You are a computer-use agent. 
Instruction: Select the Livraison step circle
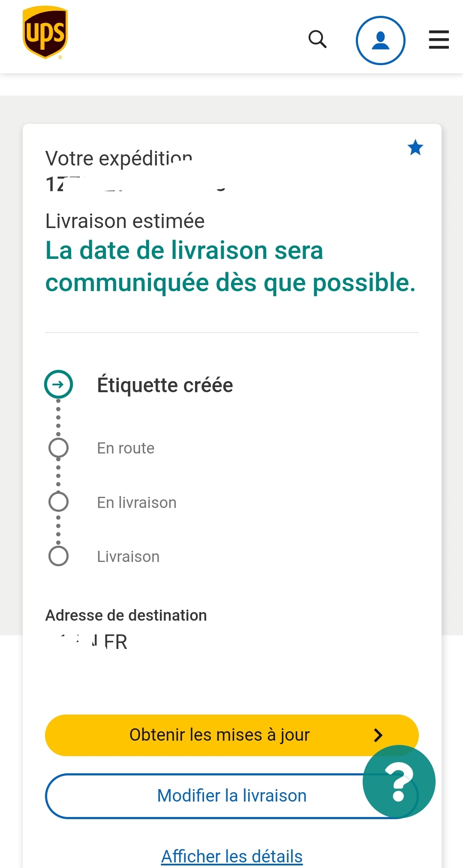[58, 556]
